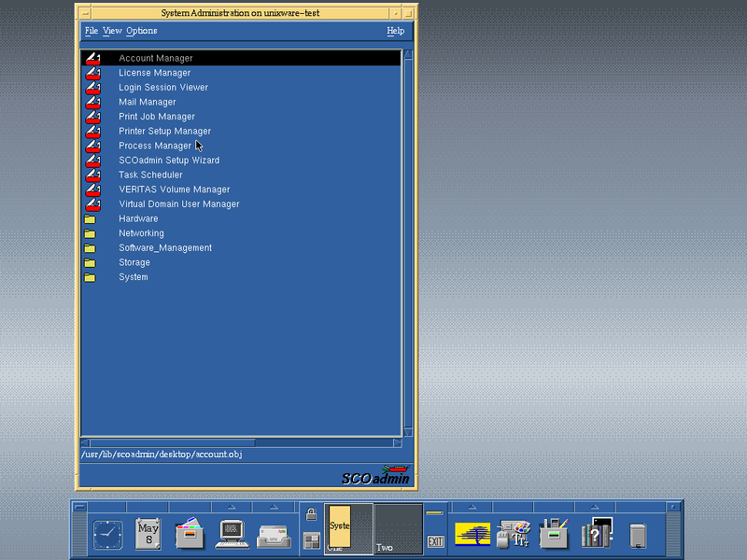
Task: Select the "VERITAS Volume Manager" row
Action: 241,189
